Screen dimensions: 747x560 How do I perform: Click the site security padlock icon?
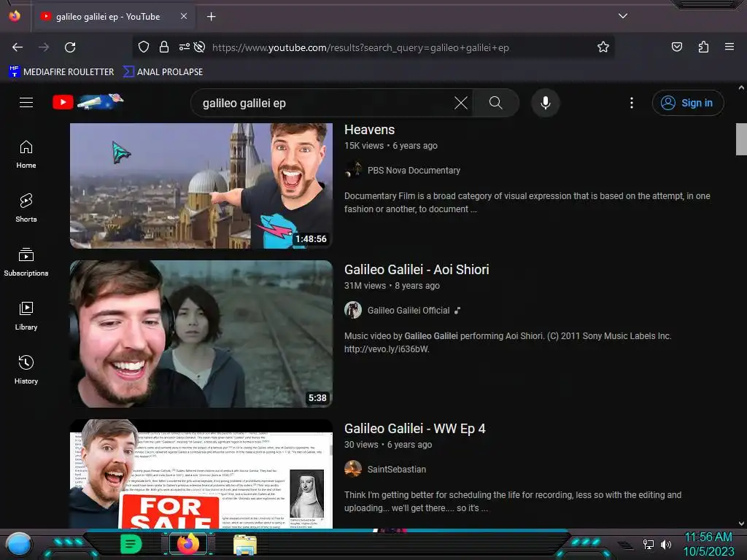click(164, 47)
